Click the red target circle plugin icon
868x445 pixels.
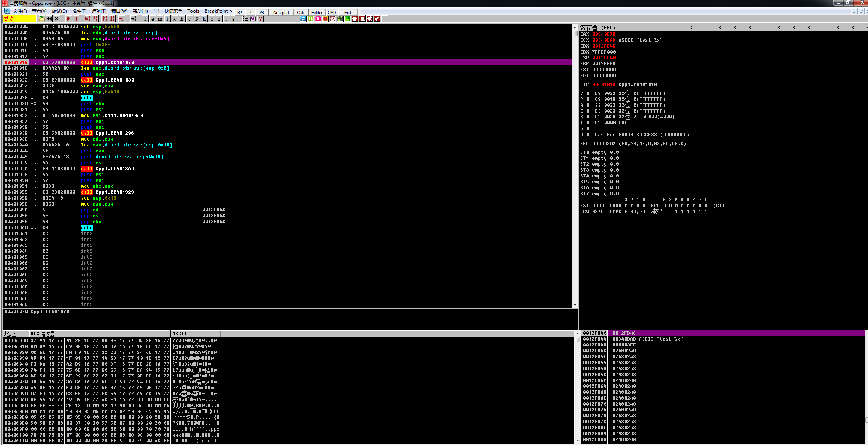coord(333,19)
